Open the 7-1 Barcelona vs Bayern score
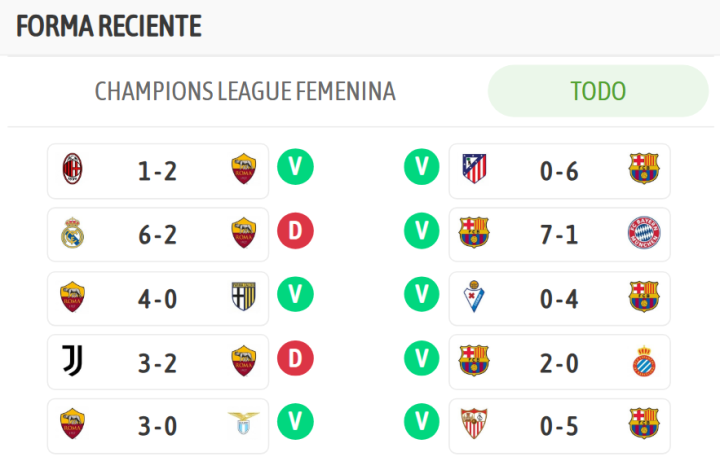 click(559, 234)
